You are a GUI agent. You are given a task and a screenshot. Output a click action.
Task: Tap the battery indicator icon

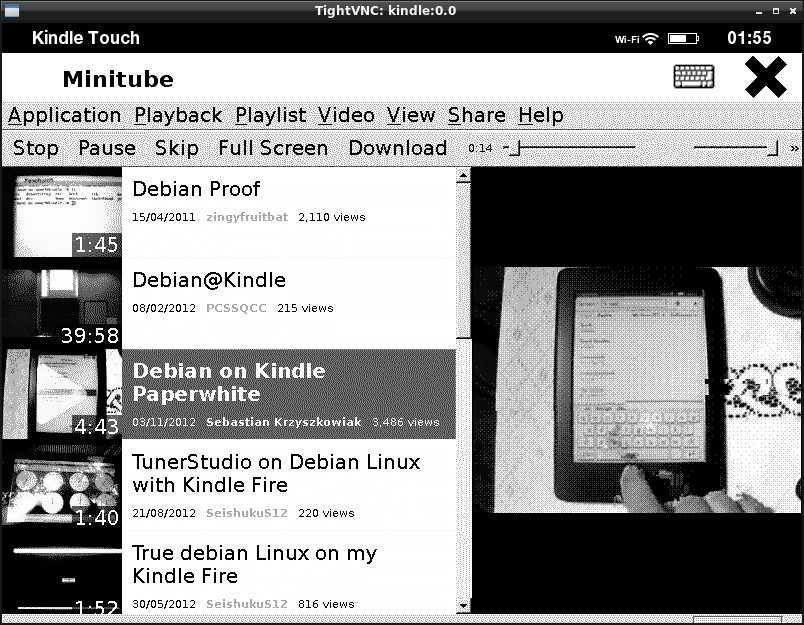pyautogui.click(x=683, y=38)
